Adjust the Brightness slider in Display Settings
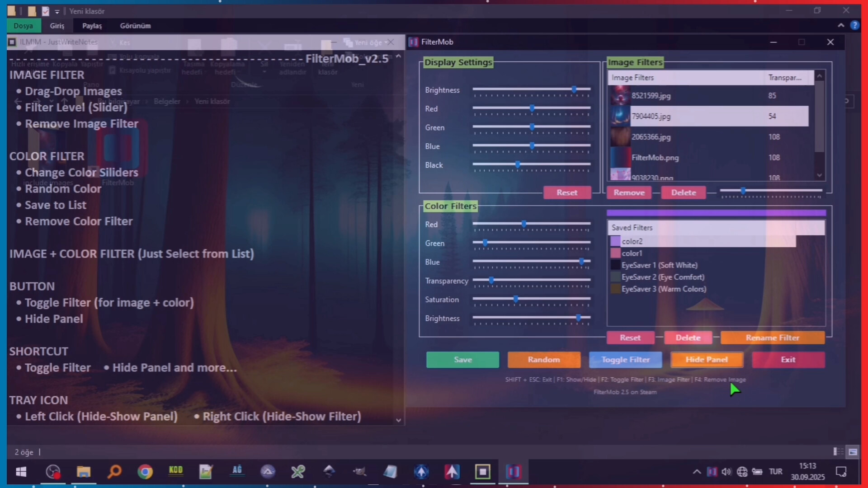Viewport: 868px width, 488px height. pos(574,89)
